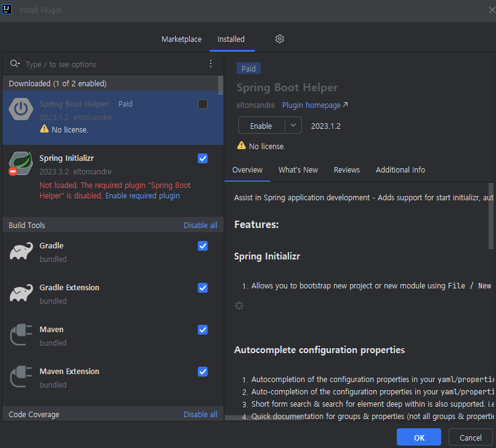Click the external link arrow beside Plugin homepage

(346, 104)
